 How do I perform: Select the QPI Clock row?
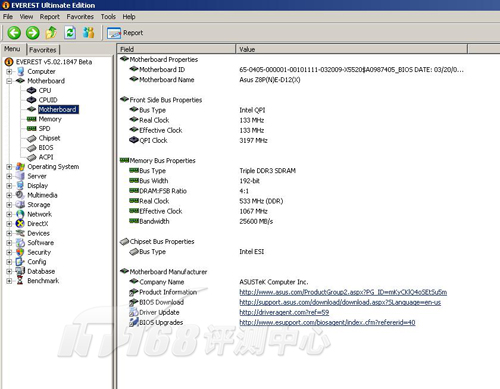(198, 140)
